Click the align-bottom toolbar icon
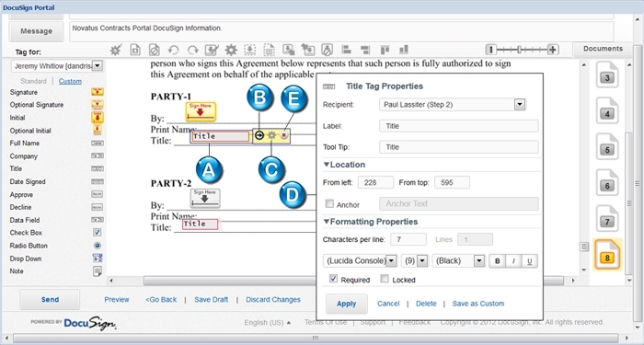The height and width of the screenshot is (345, 644). click(403, 50)
